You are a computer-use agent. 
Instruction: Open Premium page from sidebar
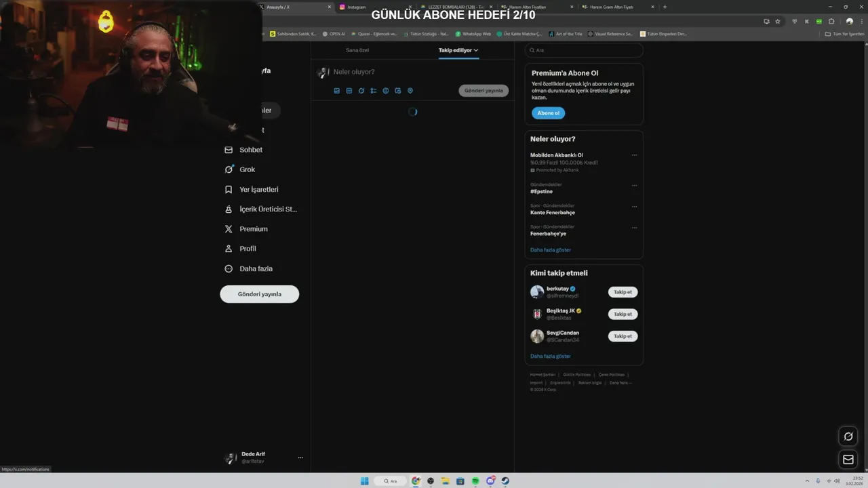coord(245,229)
